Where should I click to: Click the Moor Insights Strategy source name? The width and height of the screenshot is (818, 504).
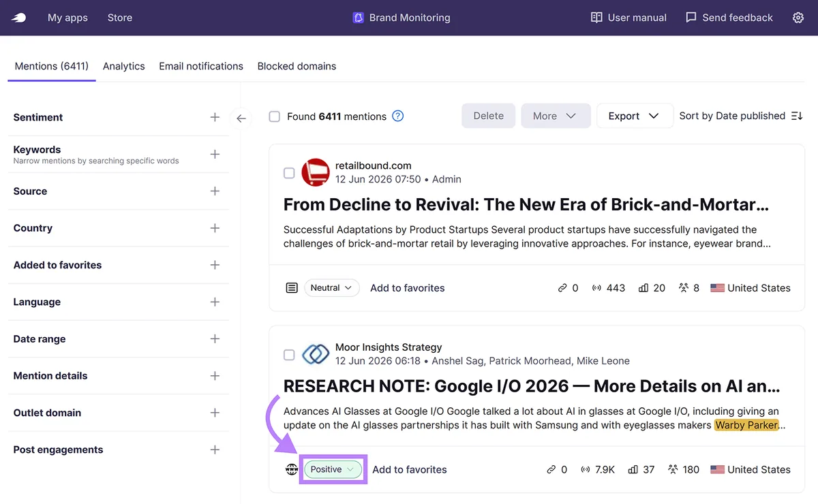389,347
